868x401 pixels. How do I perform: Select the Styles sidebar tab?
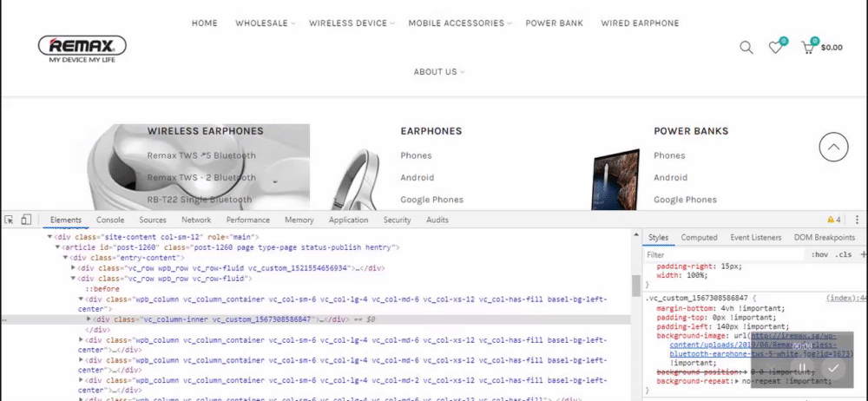tap(658, 238)
